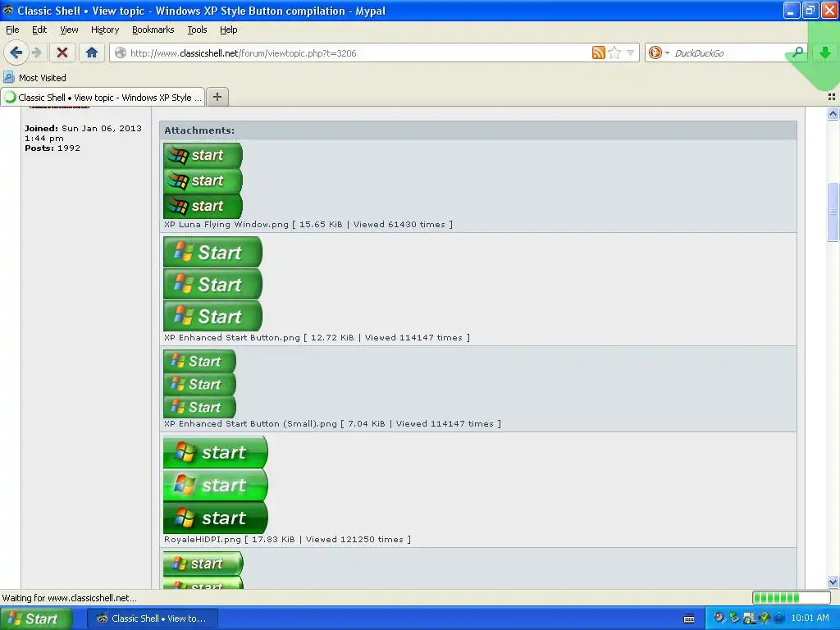Screen dimensions: 840x630
Task: Click the RoyaleHiDPI start button image
Action: click(216, 485)
